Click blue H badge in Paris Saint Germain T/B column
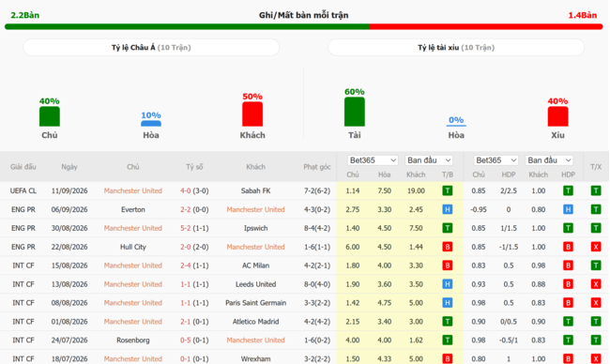This screenshot has height=364, width=610. (448, 303)
